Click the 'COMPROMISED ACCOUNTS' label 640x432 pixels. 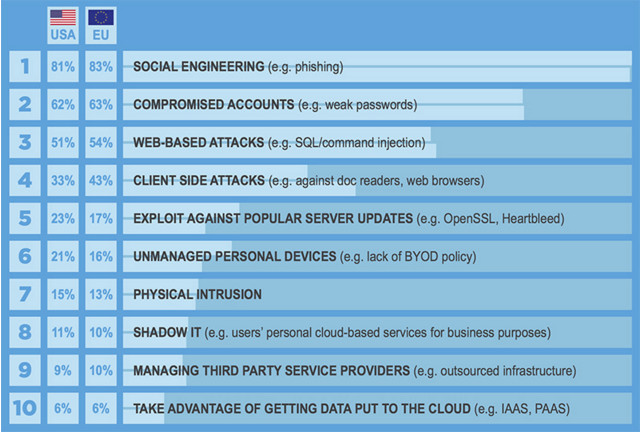point(213,105)
